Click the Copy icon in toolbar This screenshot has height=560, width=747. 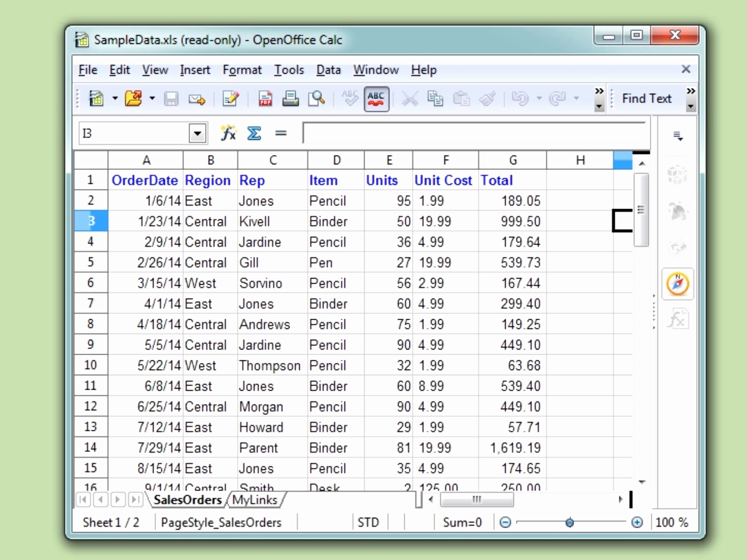coord(435,98)
